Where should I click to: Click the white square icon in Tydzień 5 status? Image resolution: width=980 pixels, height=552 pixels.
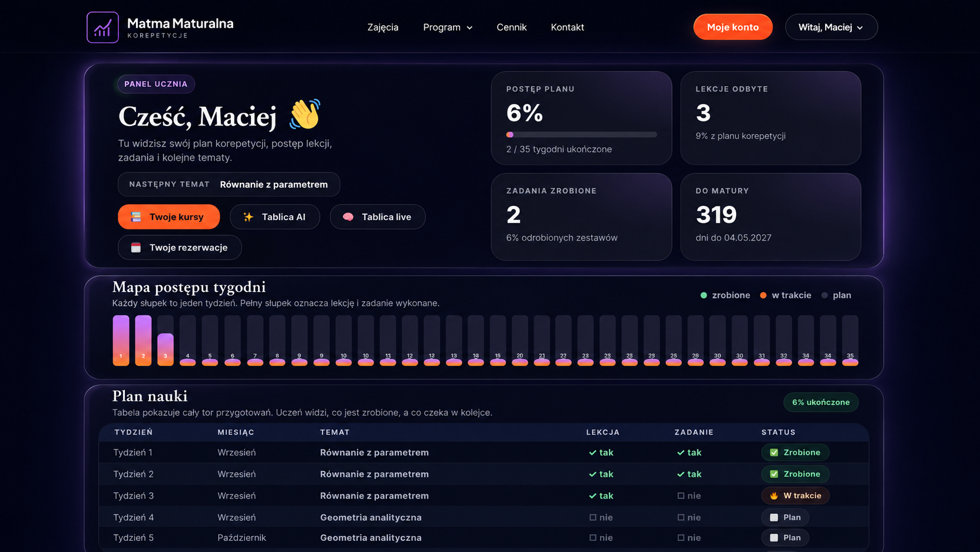[x=774, y=537]
